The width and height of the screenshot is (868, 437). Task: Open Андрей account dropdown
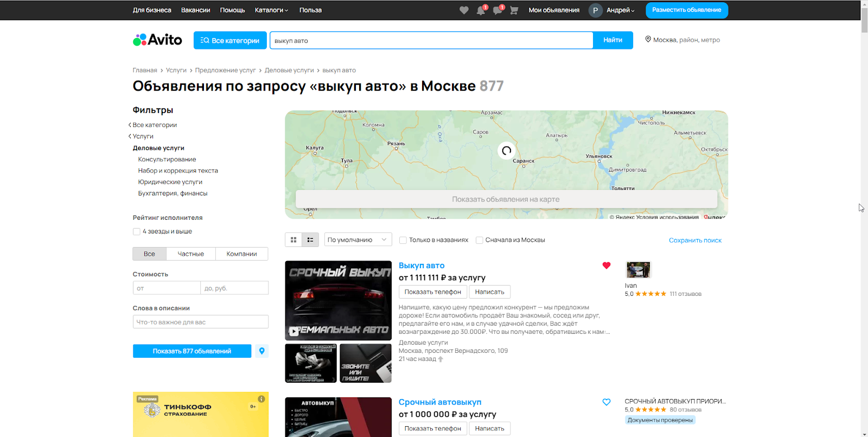621,10
